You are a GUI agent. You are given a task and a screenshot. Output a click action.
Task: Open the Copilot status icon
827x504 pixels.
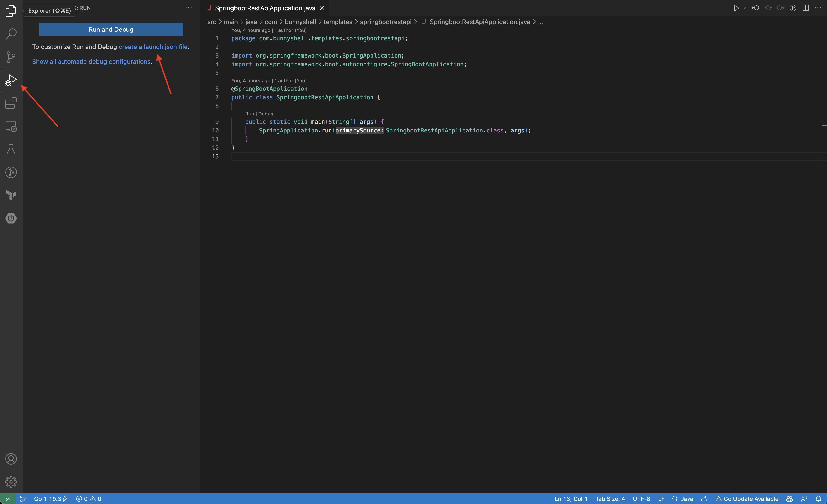789,499
